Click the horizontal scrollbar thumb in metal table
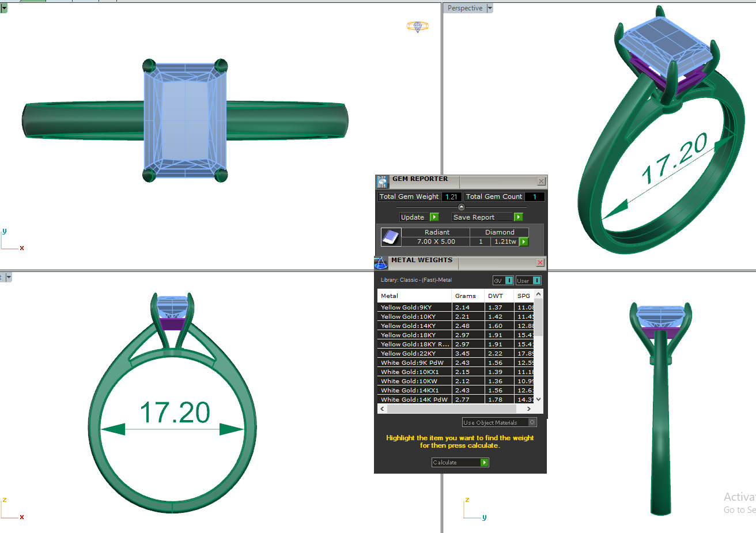Viewport: 756px width, 533px height. [x=452, y=409]
